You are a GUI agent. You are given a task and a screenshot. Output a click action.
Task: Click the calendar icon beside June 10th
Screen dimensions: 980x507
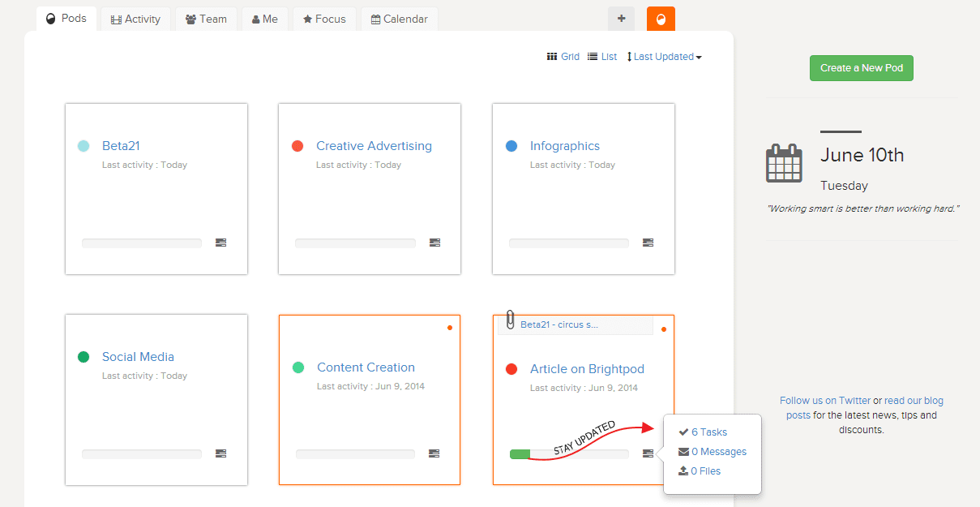point(784,163)
